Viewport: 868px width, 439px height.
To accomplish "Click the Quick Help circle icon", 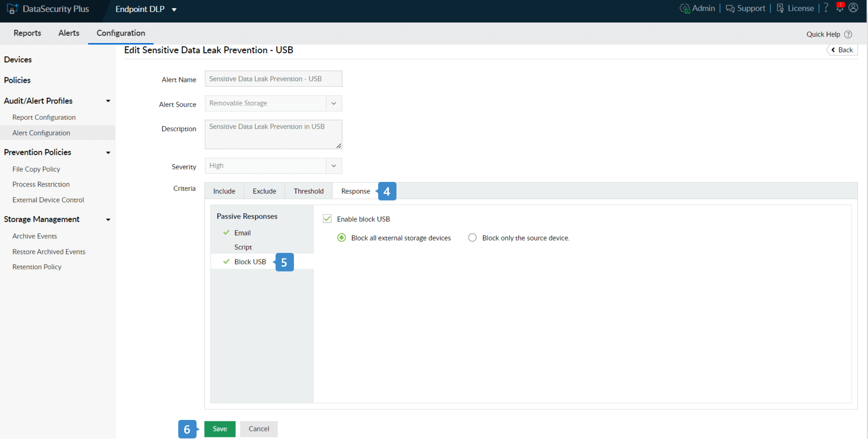I will [848, 34].
